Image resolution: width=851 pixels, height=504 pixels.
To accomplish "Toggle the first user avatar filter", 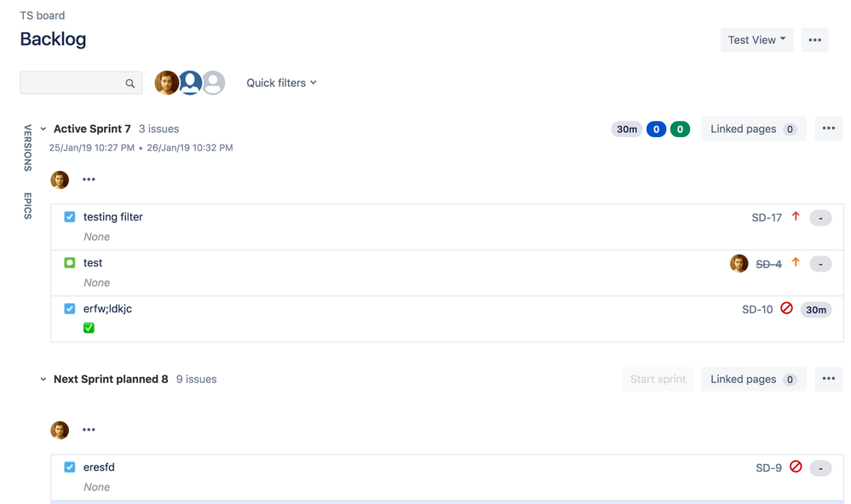I will (x=167, y=83).
